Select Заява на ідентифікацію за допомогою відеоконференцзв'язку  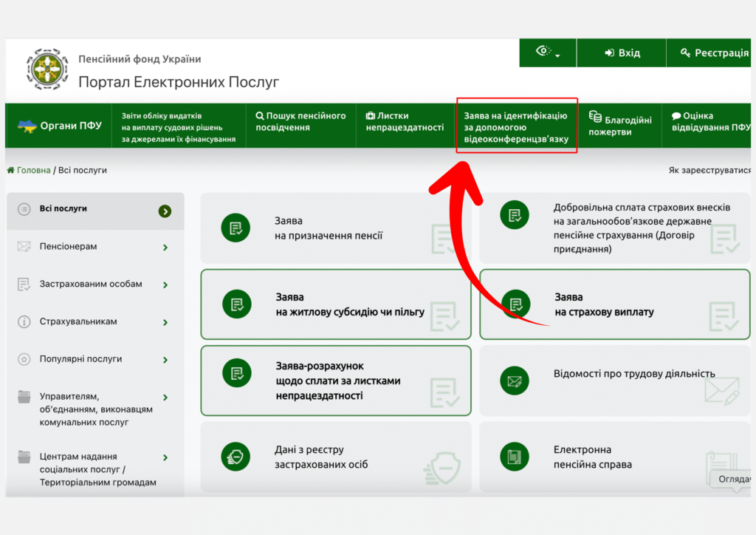[x=516, y=127]
